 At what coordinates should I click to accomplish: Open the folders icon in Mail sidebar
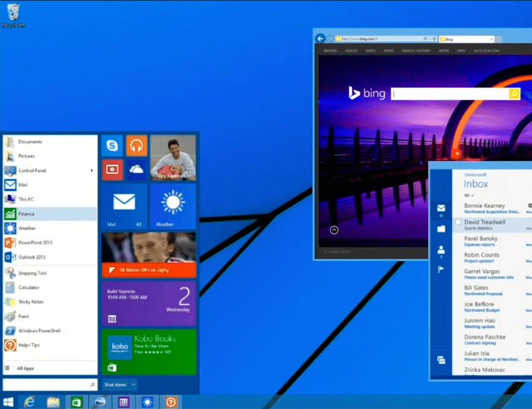coord(441,229)
